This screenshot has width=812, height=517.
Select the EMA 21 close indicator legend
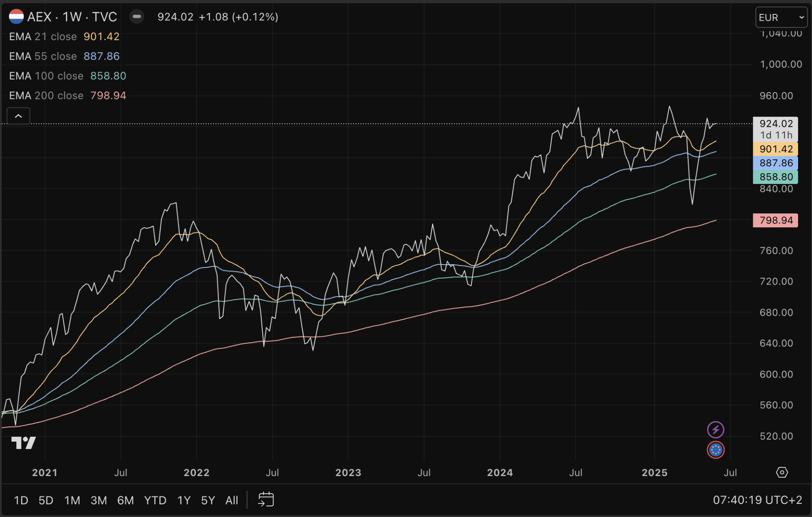[x=43, y=37]
